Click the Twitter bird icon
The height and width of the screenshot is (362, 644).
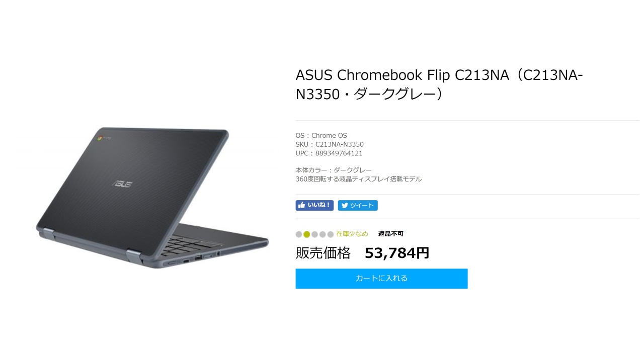(345, 205)
